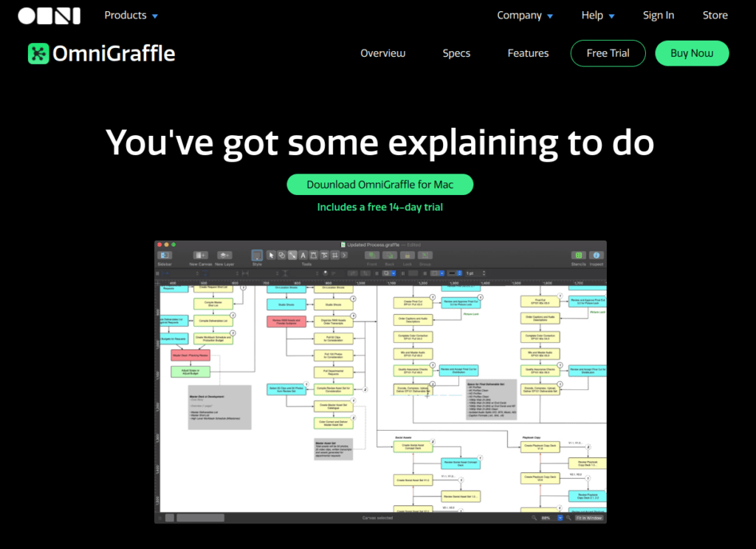Click the Omni logo in the header
Viewport: 756px width, 549px height.
click(49, 16)
